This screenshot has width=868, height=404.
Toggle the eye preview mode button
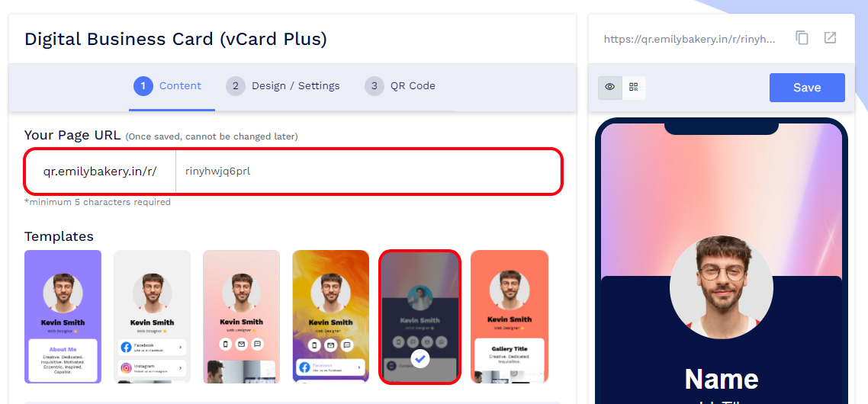tap(610, 87)
